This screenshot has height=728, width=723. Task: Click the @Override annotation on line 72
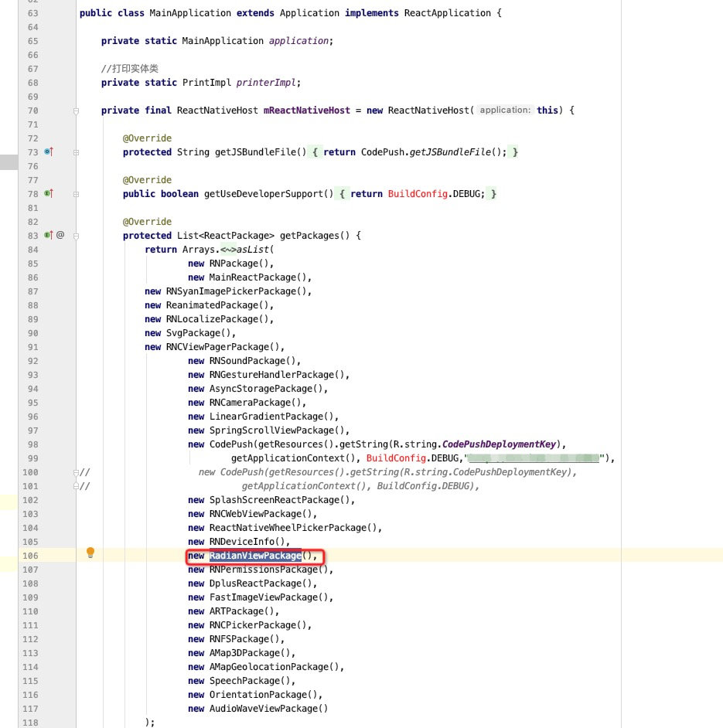pyautogui.click(x=147, y=138)
